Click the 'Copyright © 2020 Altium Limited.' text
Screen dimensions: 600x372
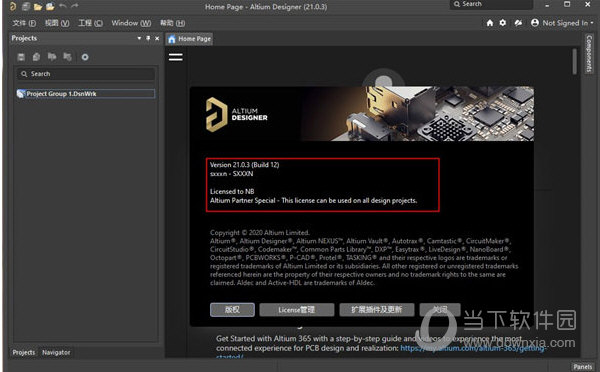pos(260,232)
